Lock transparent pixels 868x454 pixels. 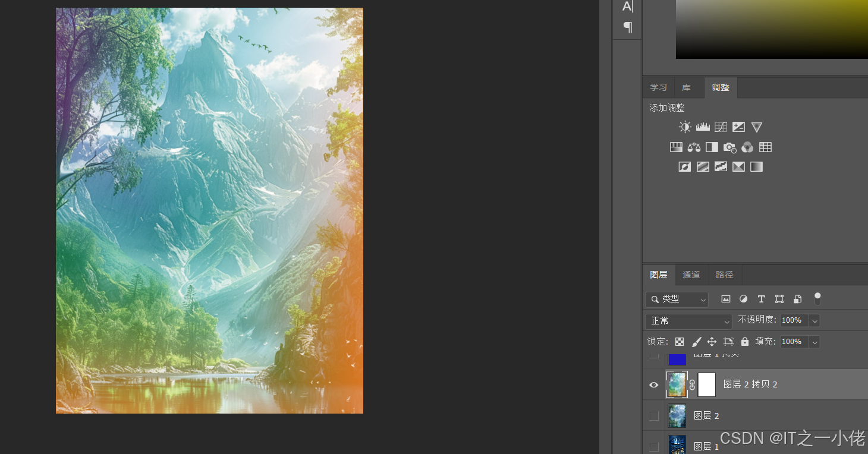coord(680,342)
